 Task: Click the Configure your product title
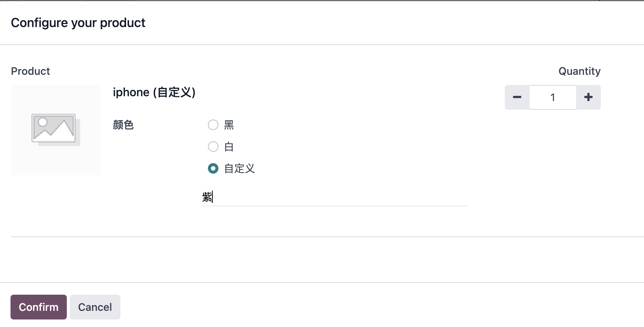[78, 23]
